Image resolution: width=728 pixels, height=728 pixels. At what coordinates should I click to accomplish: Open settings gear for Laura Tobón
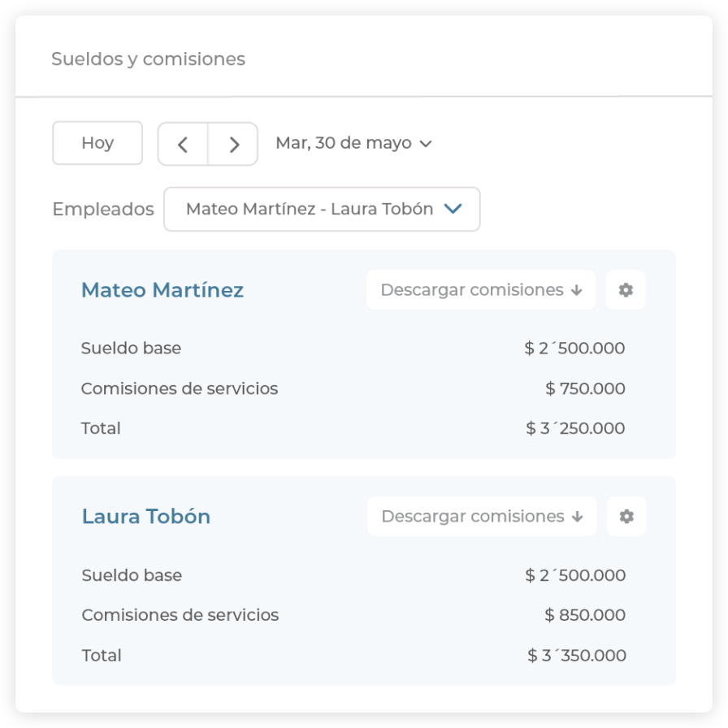pos(626,516)
